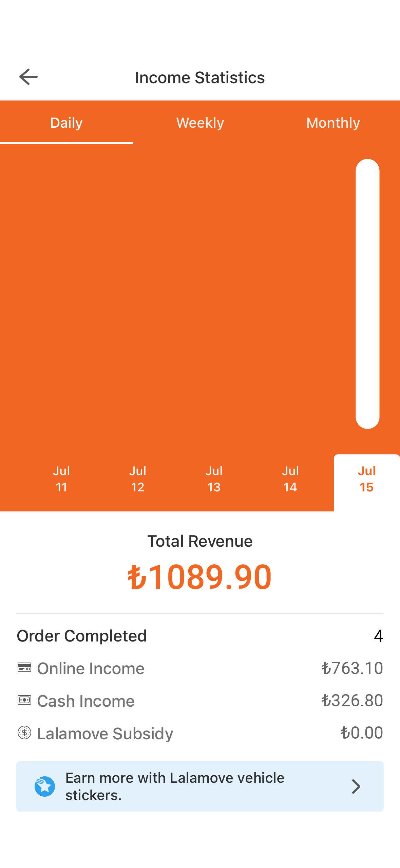The width and height of the screenshot is (400, 868).
Task: Click the Lalamove Subsidy dollar icon
Action: [x=24, y=733]
